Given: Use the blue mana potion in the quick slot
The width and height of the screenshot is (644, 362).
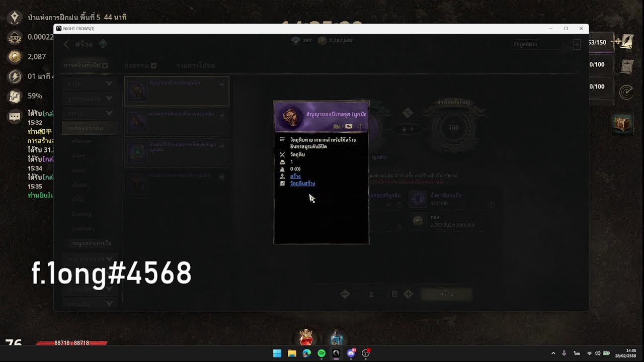Looking at the screenshot, I should click(x=337, y=337).
